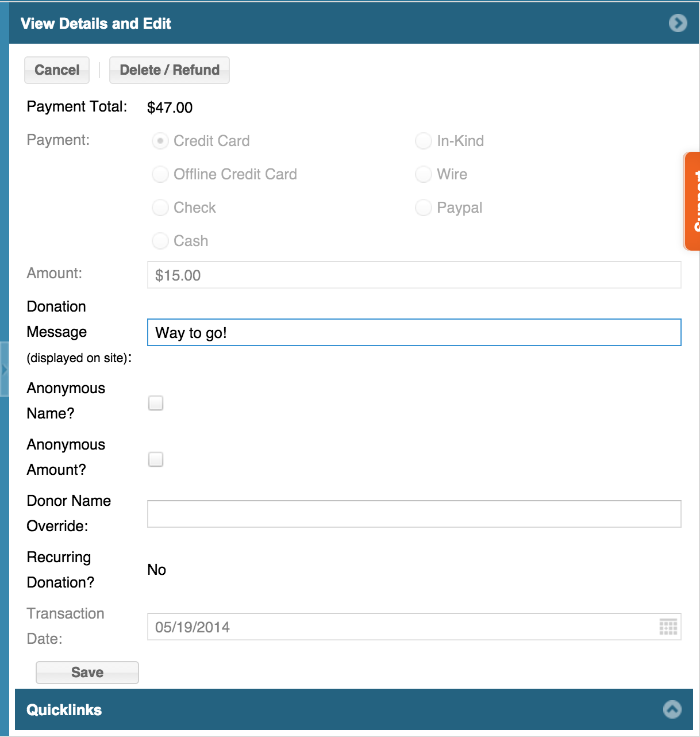Click the Quicklinks header title

(x=64, y=710)
